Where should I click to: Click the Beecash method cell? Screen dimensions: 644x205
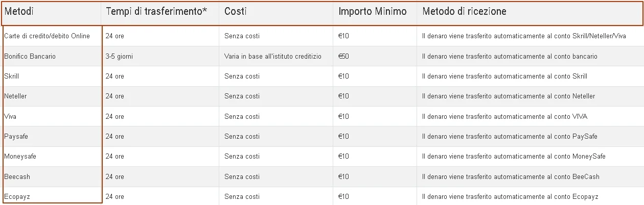(17, 177)
